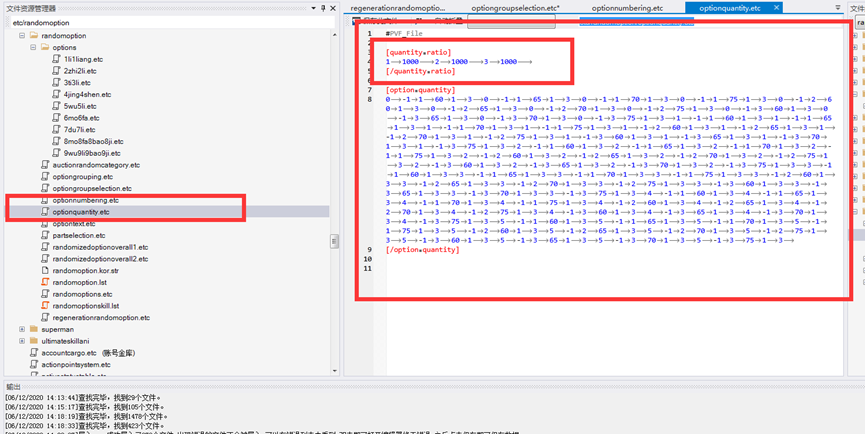Click the superman folder icon
The image size is (865, 434).
click(x=34, y=329)
